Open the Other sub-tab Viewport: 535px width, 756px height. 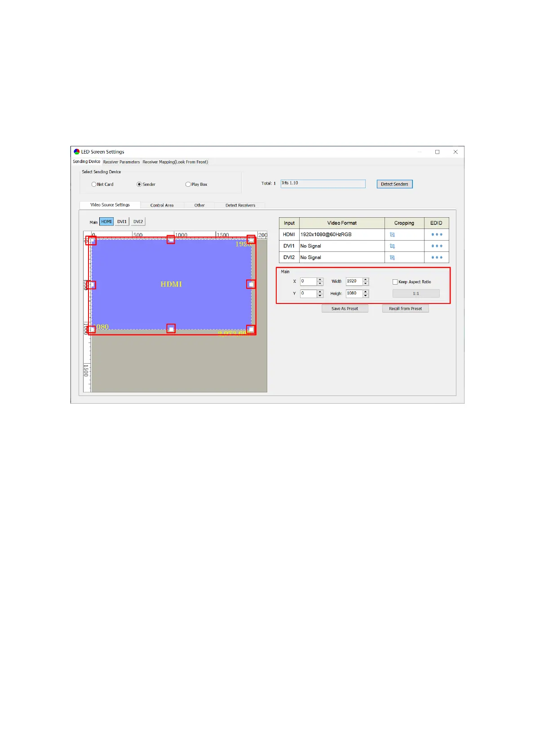199,206
